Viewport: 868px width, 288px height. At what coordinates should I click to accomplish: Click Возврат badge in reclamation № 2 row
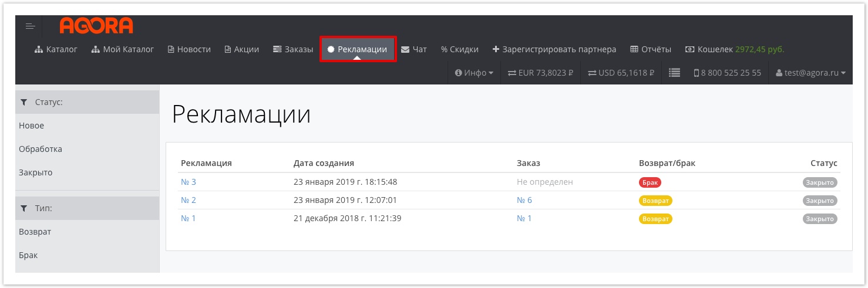point(655,201)
